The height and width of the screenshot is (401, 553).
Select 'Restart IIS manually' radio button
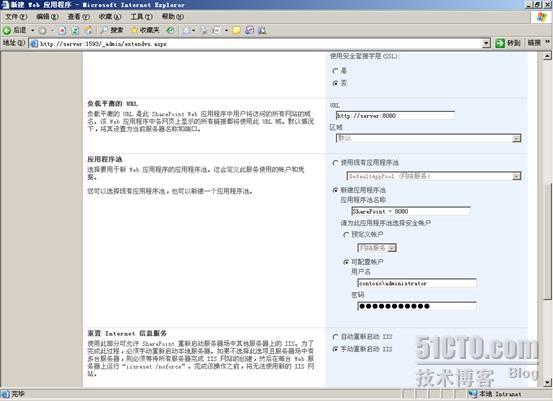coord(335,349)
